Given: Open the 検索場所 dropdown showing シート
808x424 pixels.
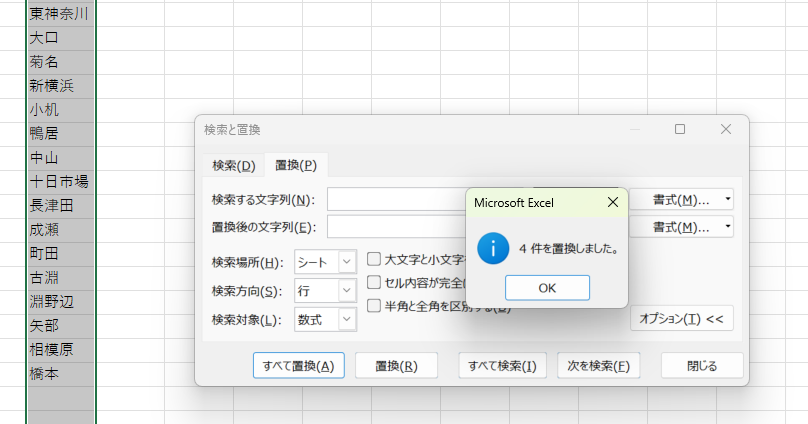Looking at the screenshot, I should click(x=325, y=262).
